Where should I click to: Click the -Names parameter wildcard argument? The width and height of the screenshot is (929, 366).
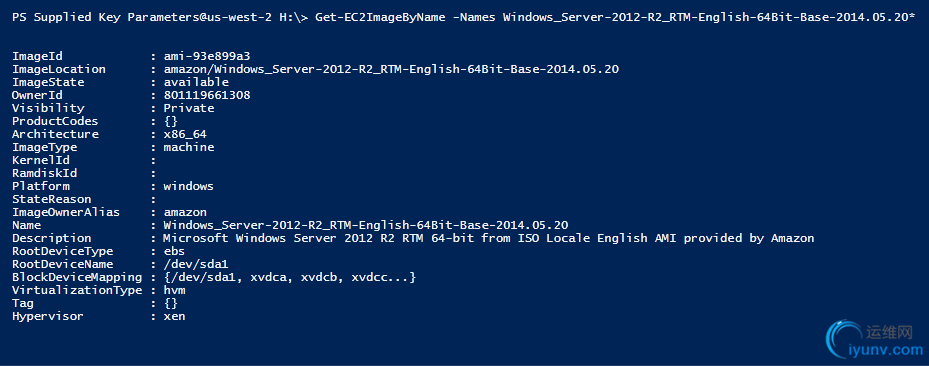click(709, 17)
